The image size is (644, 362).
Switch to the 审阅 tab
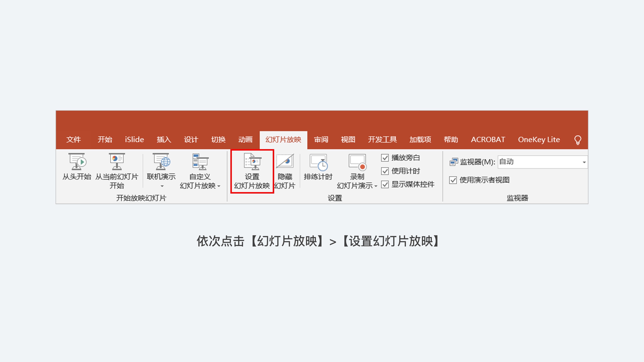(x=321, y=139)
